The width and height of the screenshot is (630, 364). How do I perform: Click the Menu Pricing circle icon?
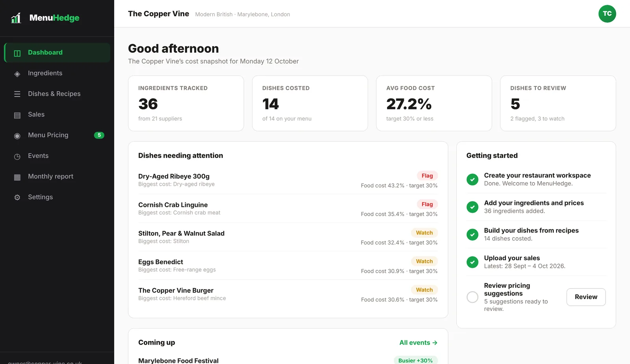click(17, 136)
